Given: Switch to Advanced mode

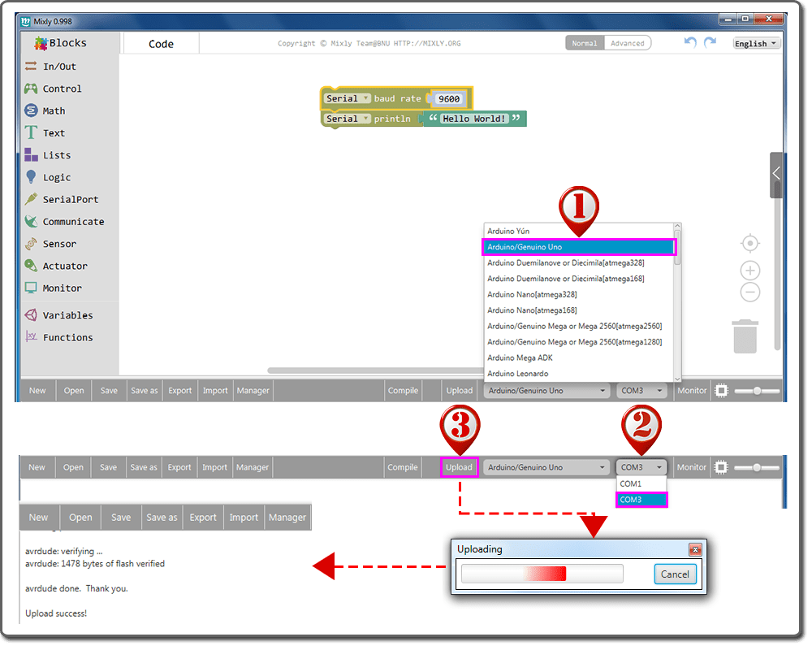Looking at the screenshot, I should pyautogui.click(x=627, y=44).
